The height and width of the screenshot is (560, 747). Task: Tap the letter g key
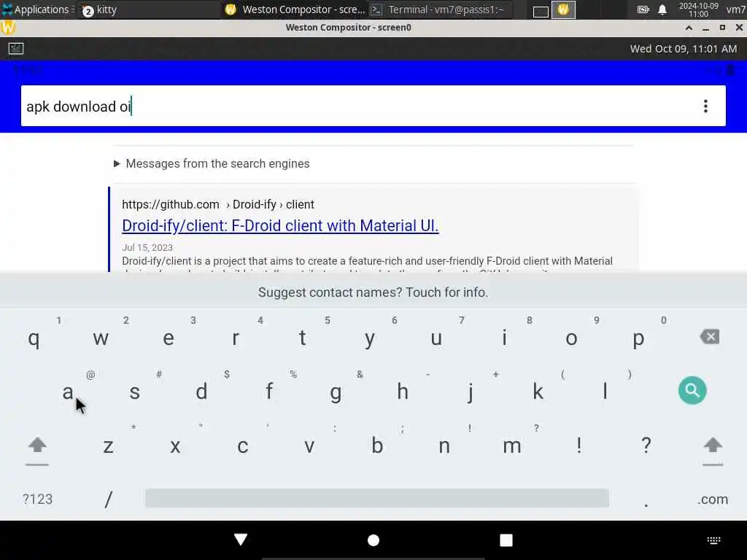click(336, 393)
